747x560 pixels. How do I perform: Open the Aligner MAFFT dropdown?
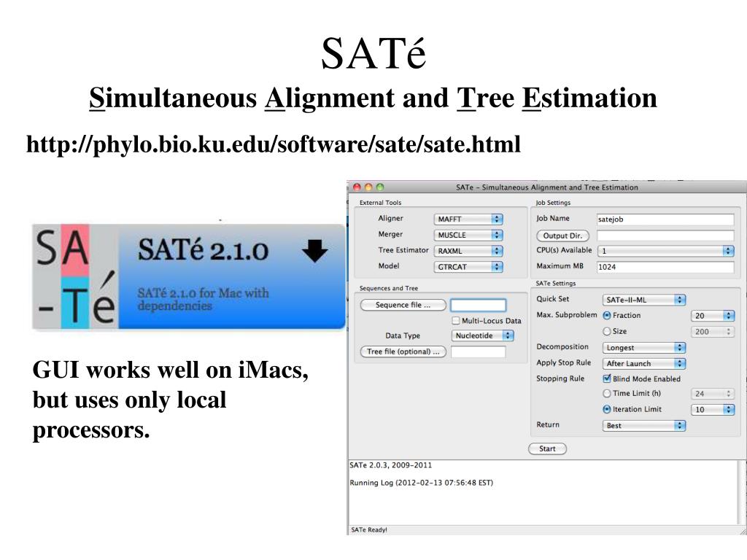pos(468,219)
